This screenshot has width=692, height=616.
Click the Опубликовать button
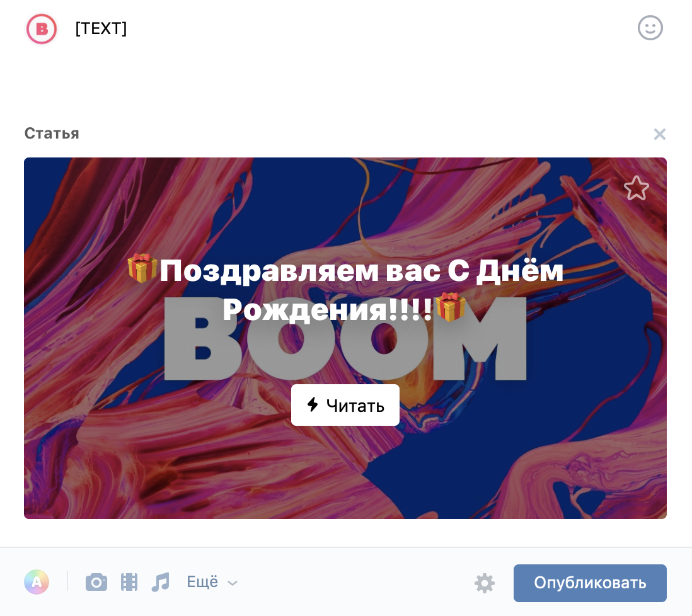point(590,583)
